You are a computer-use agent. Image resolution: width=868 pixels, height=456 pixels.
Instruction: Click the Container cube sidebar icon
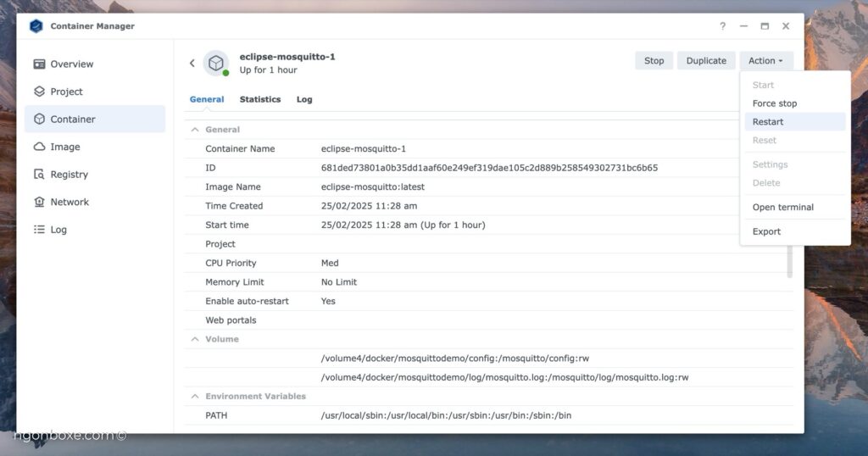click(39, 119)
